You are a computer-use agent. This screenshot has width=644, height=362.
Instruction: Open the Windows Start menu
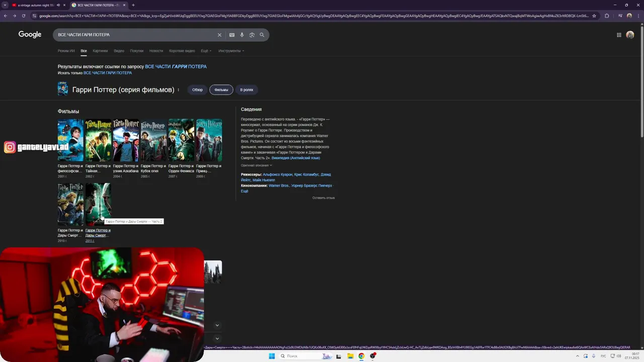[272, 356]
